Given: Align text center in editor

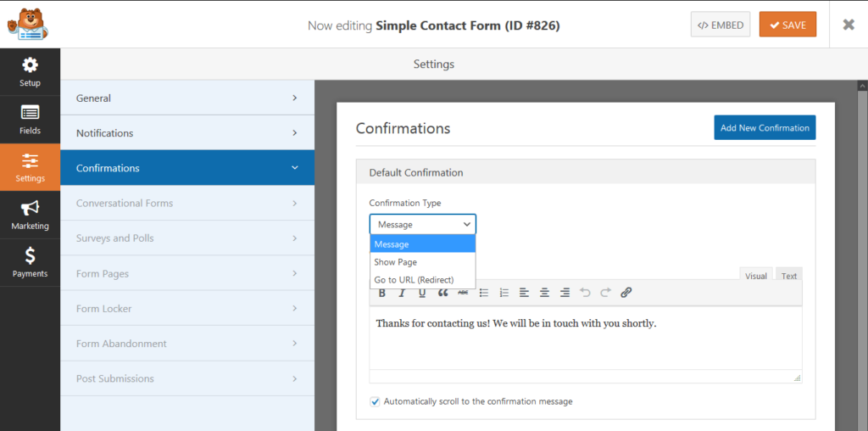Looking at the screenshot, I should 544,293.
